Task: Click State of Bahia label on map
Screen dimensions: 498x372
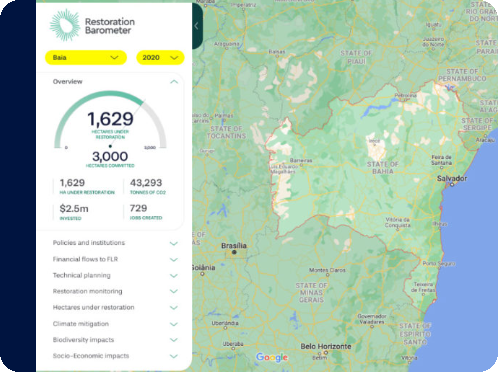Action: pyautogui.click(x=382, y=168)
